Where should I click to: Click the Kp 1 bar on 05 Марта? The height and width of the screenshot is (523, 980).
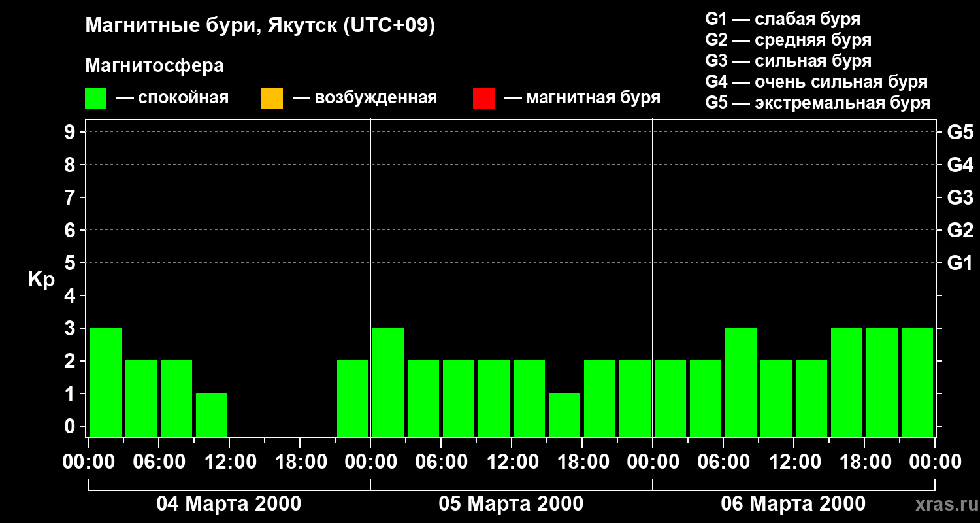564,414
